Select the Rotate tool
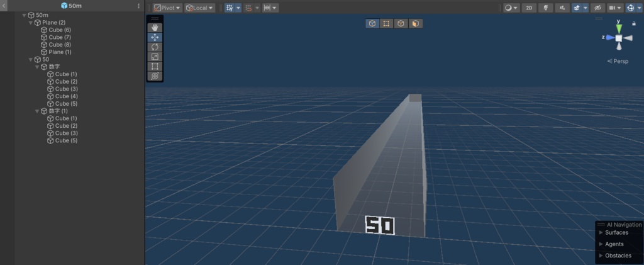 pos(155,47)
